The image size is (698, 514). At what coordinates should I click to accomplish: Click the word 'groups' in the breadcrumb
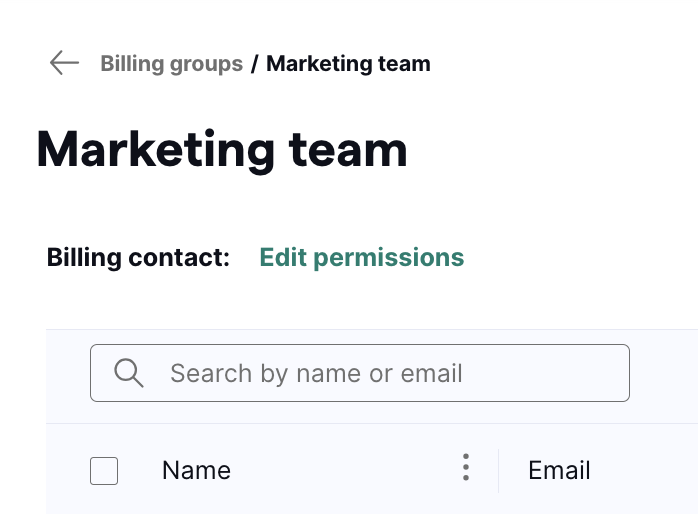(x=207, y=65)
